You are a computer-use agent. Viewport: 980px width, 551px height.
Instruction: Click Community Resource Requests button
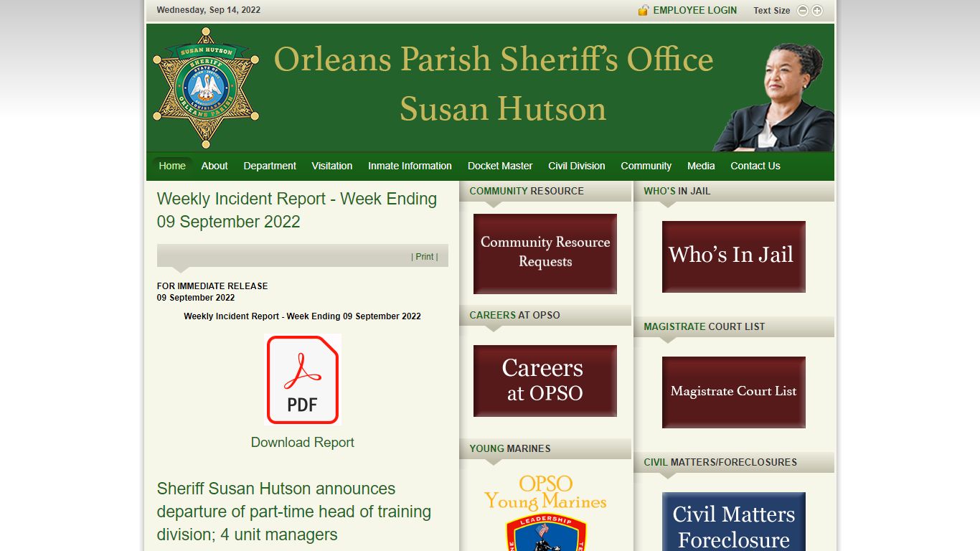click(545, 254)
